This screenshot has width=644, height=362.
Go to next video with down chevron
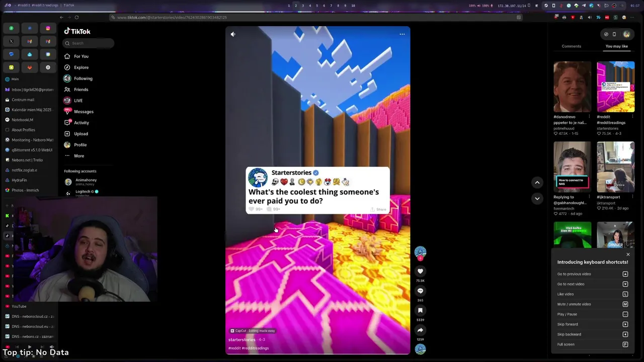[x=537, y=199]
